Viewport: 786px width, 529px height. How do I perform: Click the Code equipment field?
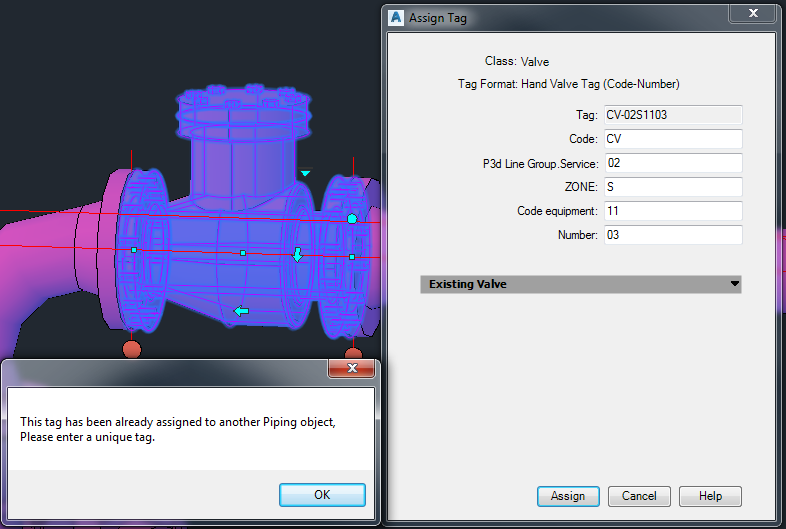pyautogui.click(x=673, y=211)
